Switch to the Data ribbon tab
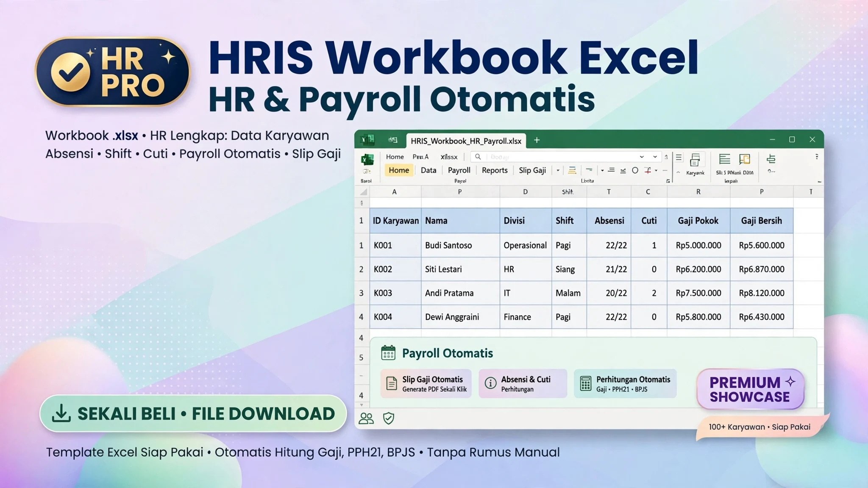The image size is (868, 488). 428,170
